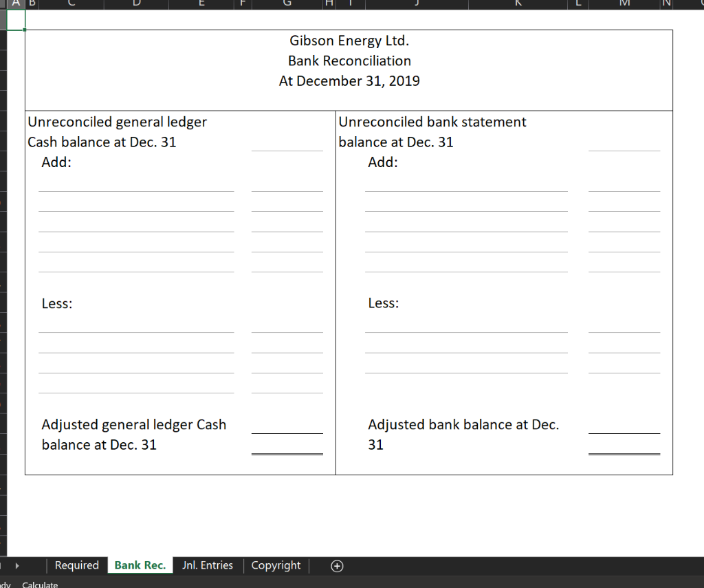
Task: Click the Add: label on ledger side
Action: 56,162
